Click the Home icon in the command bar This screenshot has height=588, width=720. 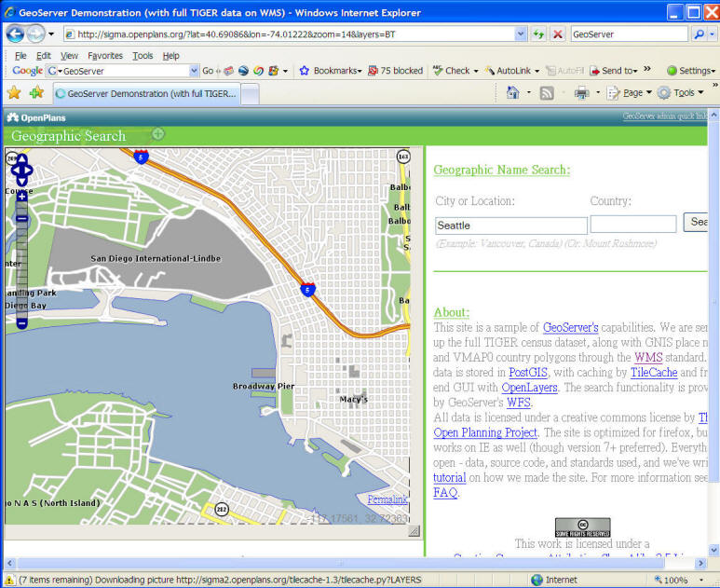pos(512,93)
